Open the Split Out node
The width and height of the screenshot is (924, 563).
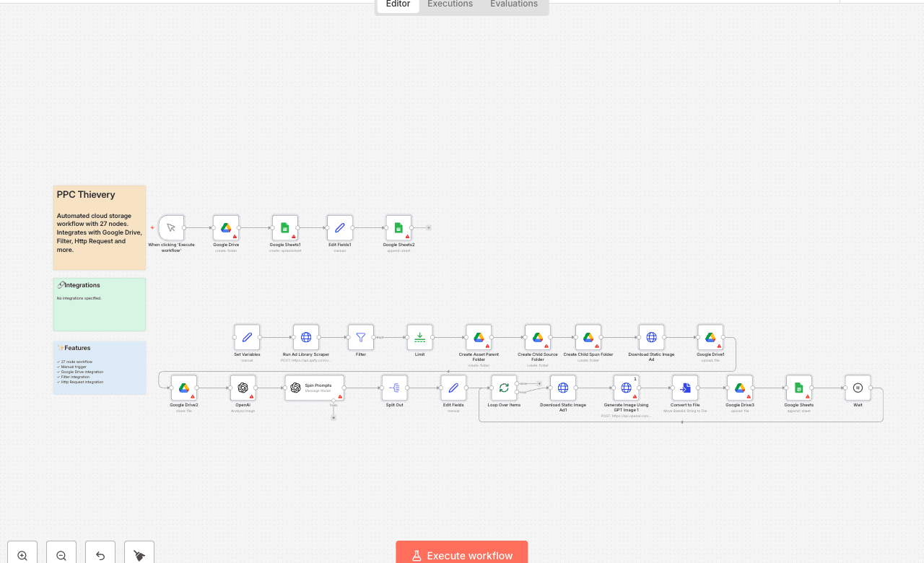[x=395, y=388]
